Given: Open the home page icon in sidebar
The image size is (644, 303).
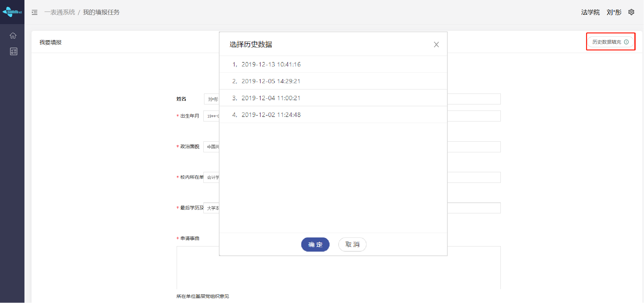Looking at the screenshot, I should 13,36.
